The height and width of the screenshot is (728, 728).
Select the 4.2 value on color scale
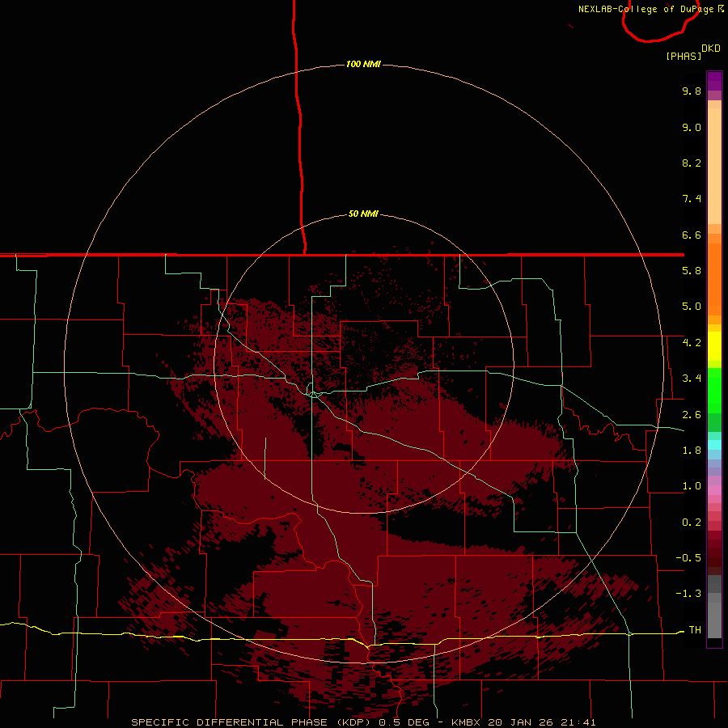(x=692, y=343)
